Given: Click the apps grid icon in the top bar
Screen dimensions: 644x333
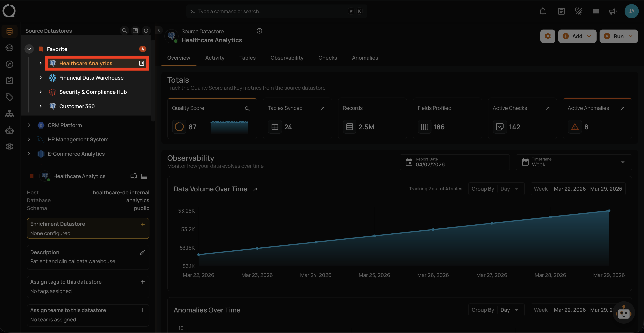Looking at the screenshot, I should (596, 11).
